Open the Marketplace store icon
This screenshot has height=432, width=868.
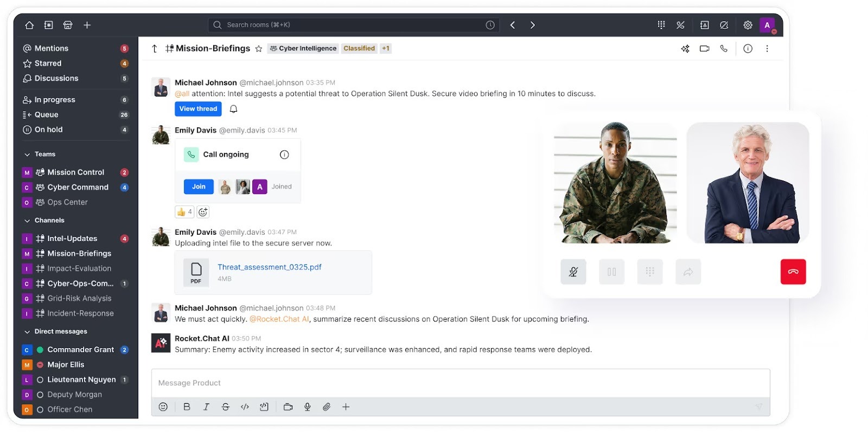pos(68,25)
